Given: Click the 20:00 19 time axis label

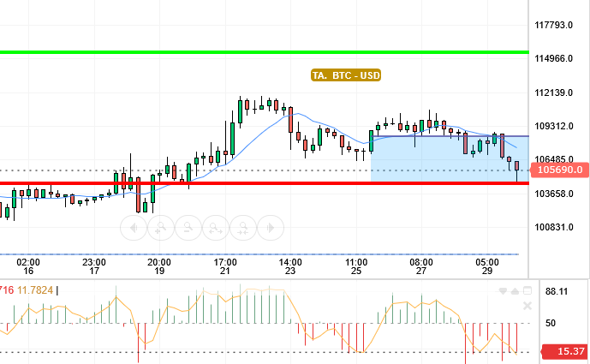Looking at the screenshot, I should [159, 266].
